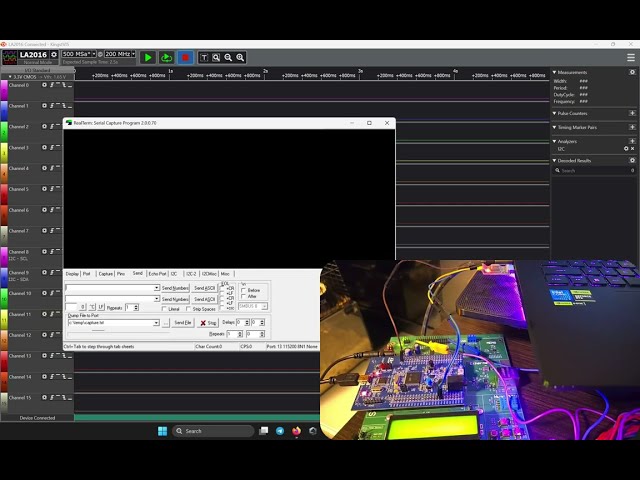Click the repeated capture loop icon
This screenshot has height=480, width=640.
(167, 58)
